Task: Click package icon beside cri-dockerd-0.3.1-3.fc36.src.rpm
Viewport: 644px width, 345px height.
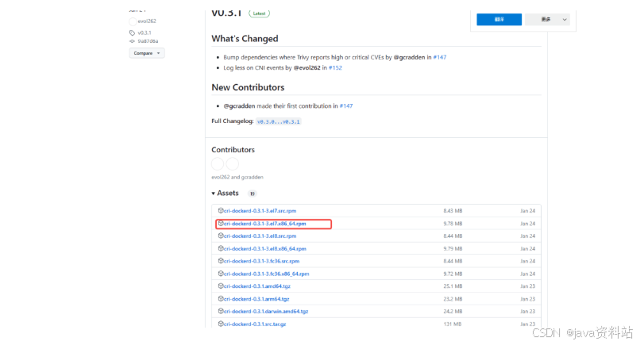Action: [221, 260]
